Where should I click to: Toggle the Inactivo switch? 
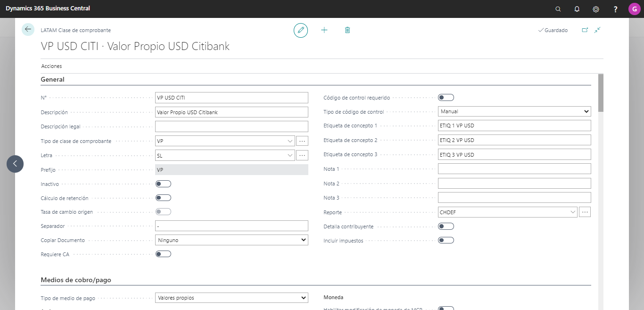pos(163,184)
